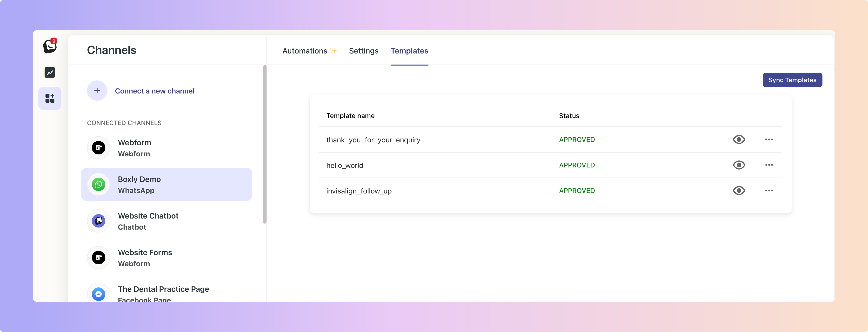
Task: Click the Messenger icon for Dental Practice Page
Action: pos(98,294)
